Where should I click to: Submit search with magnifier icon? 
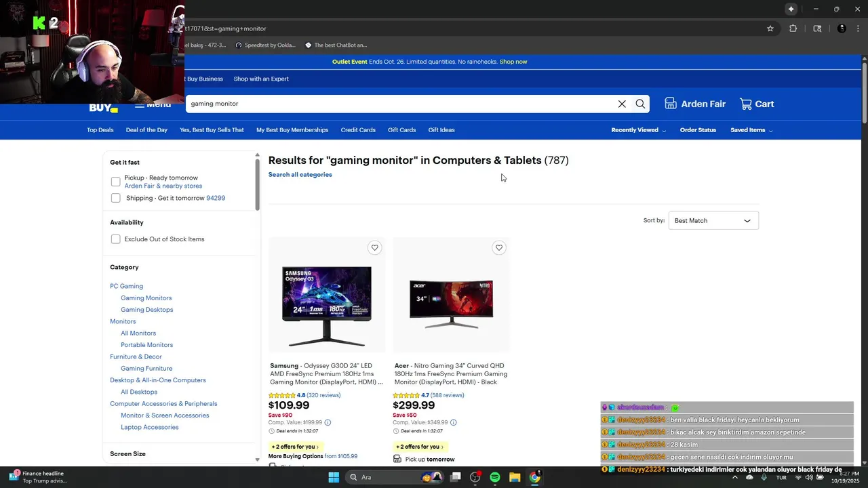[x=640, y=104]
